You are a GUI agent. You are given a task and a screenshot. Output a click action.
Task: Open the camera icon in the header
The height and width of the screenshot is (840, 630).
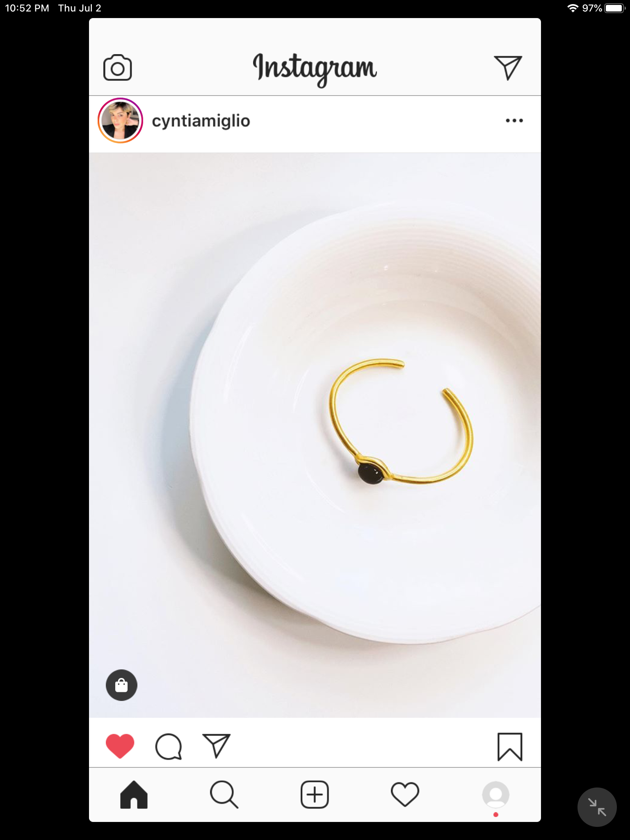[x=117, y=68]
